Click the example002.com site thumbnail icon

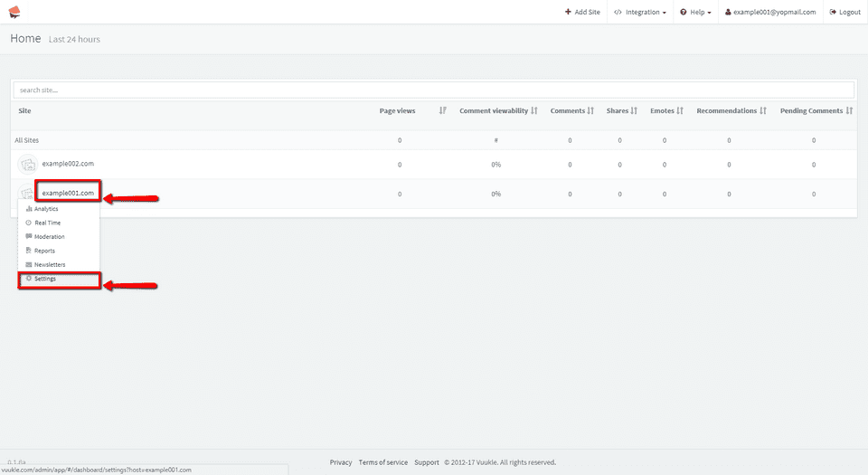(29, 165)
